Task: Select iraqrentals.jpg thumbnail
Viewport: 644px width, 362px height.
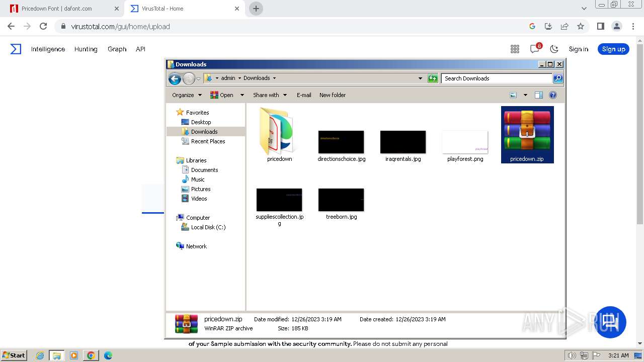Action: pos(403,142)
